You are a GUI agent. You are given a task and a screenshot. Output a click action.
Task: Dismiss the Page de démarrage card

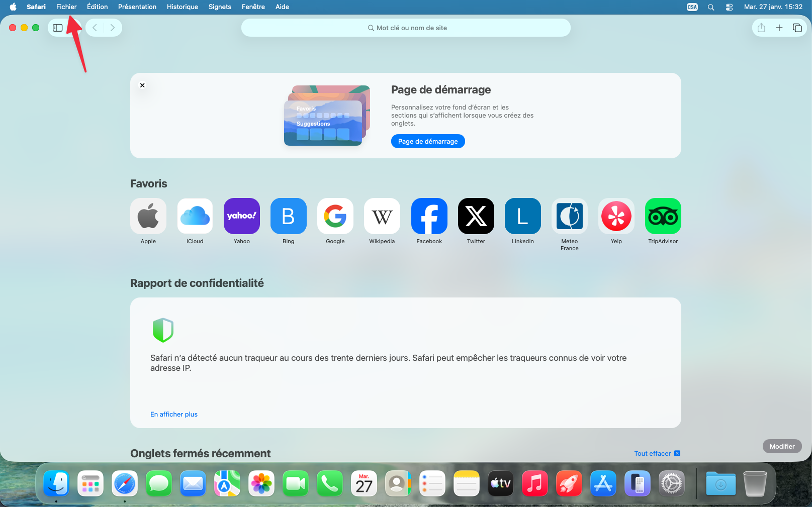click(x=142, y=85)
